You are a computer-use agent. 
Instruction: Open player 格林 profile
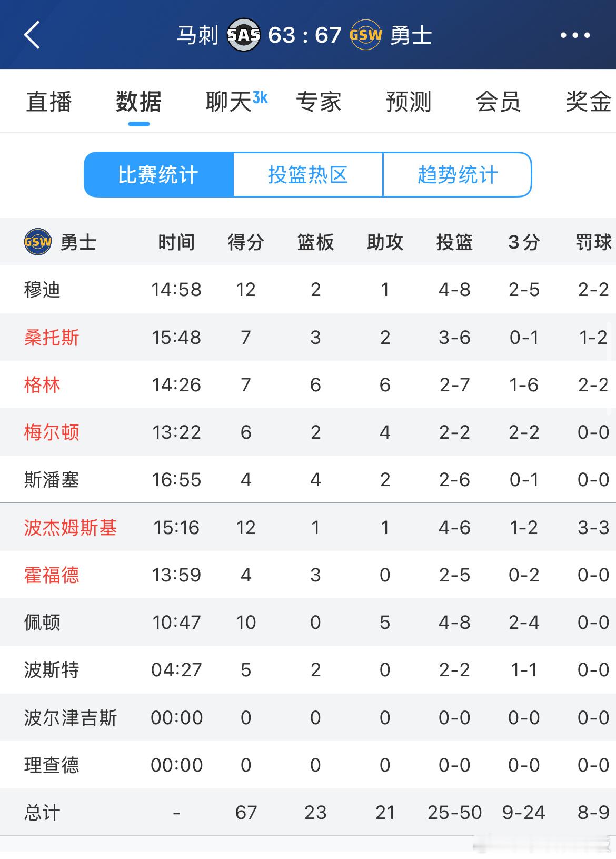point(42,385)
